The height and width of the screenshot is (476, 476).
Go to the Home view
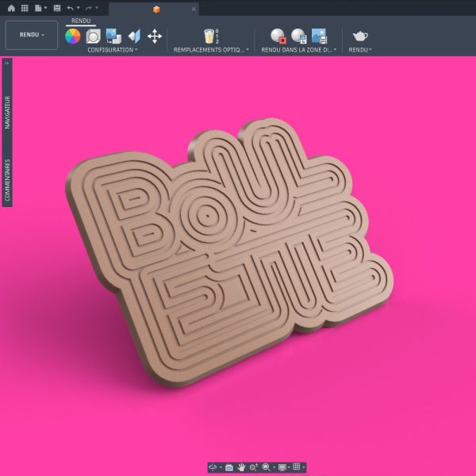11,8
